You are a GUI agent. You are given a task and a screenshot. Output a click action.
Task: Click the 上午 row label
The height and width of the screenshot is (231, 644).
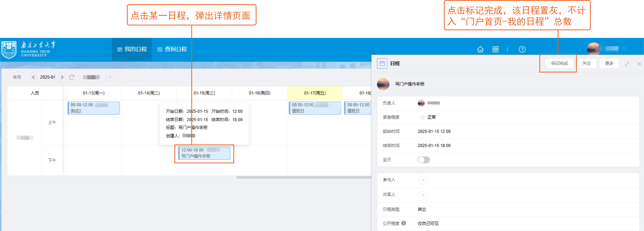click(x=52, y=122)
